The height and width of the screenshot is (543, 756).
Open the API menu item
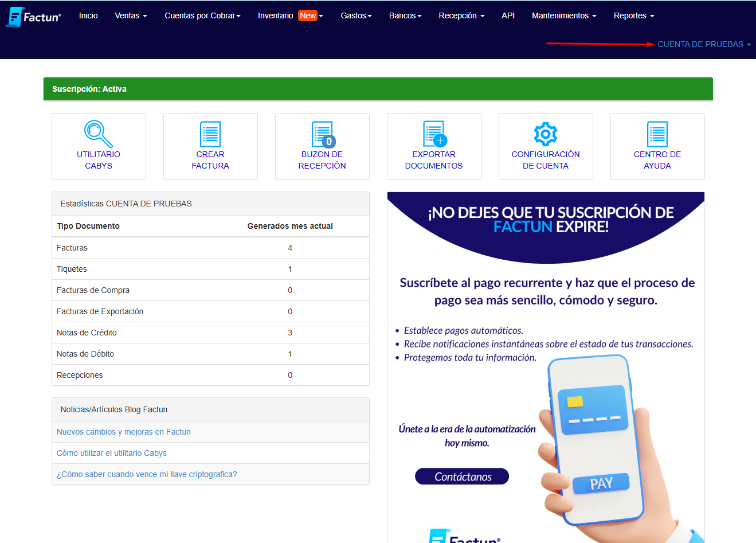pos(508,15)
